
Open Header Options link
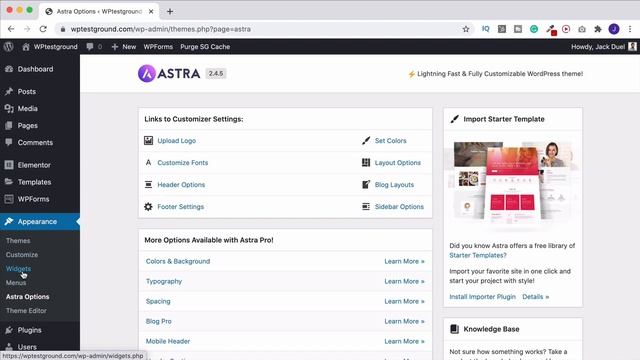coord(181,184)
